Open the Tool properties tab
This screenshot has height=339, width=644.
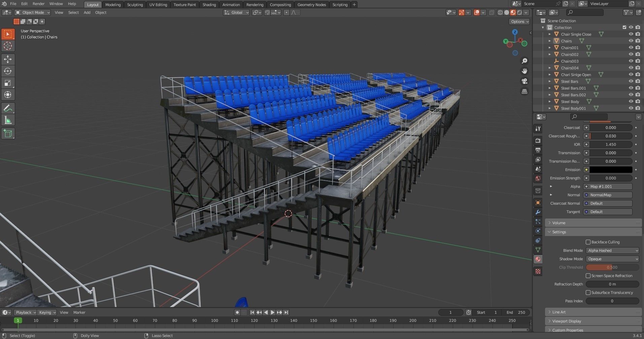pyautogui.click(x=538, y=129)
